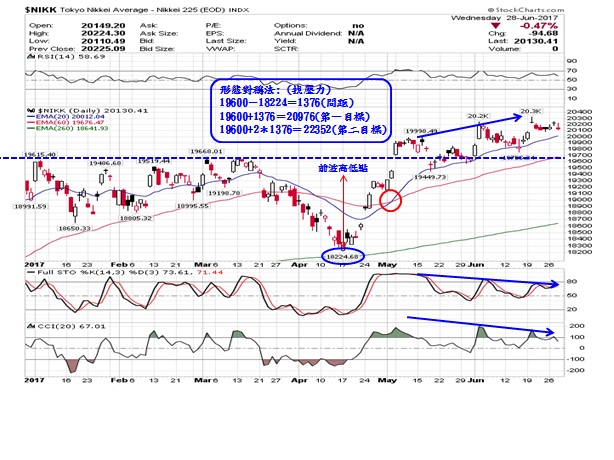The height and width of the screenshot is (460, 614).
Task: Click the EMA(60) 19676.47 legend entry
Action: (x=66, y=123)
